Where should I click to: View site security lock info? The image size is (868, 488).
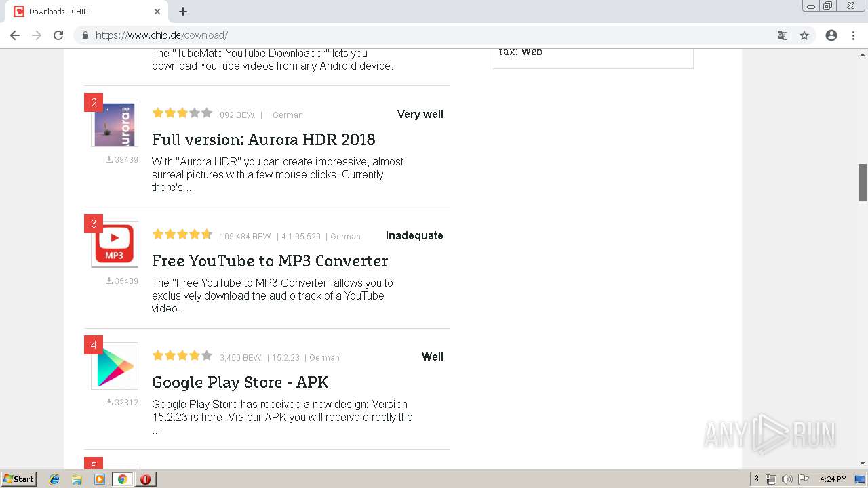[85, 35]
